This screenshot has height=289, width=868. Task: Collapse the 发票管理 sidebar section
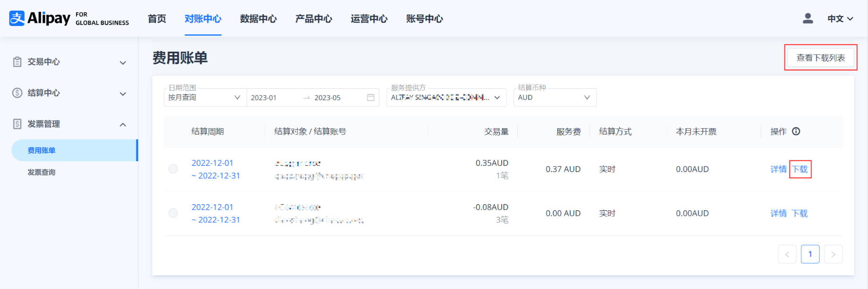(123, 124)
